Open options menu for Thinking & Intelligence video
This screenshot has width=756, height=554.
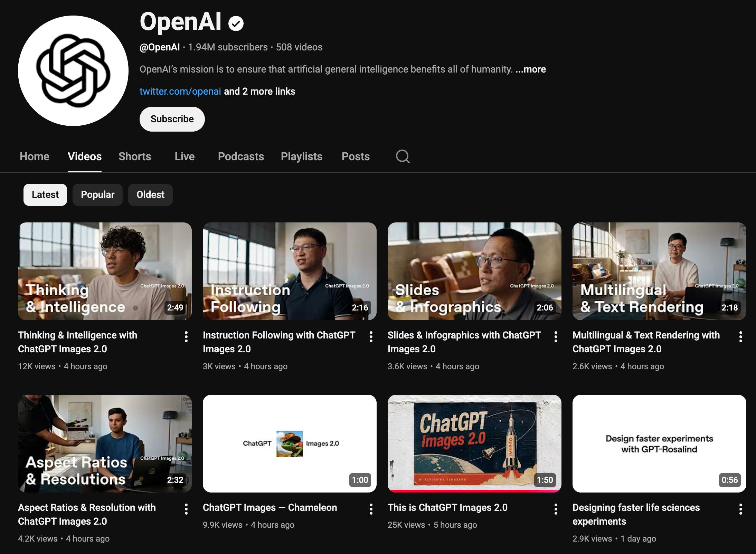click(x=186, y=337)
